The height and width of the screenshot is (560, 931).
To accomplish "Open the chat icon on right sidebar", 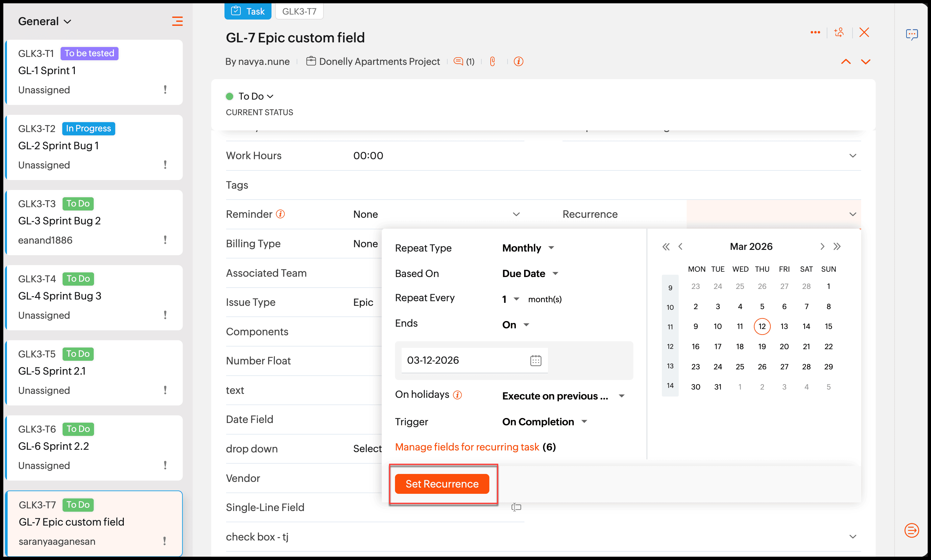I will pyautogui.click(x=911, y=34).
